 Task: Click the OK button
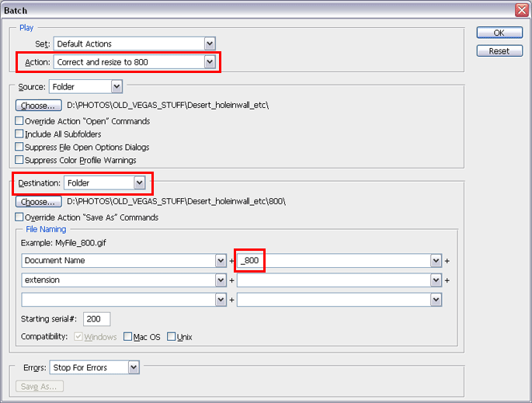click(499, 33)
